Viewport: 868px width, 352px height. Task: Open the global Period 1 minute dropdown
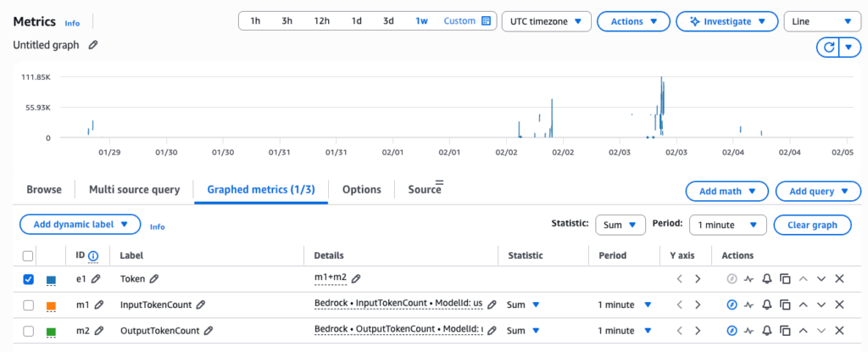[x=727, y=225]
